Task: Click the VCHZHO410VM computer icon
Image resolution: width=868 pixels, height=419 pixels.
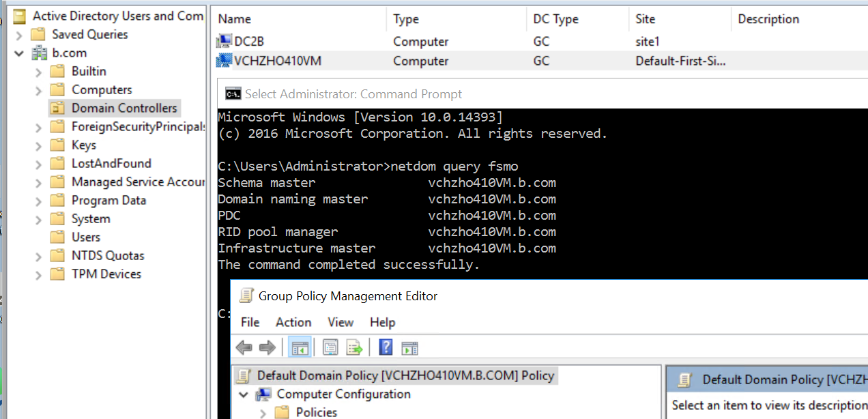Action: click(x=224, y=61)
